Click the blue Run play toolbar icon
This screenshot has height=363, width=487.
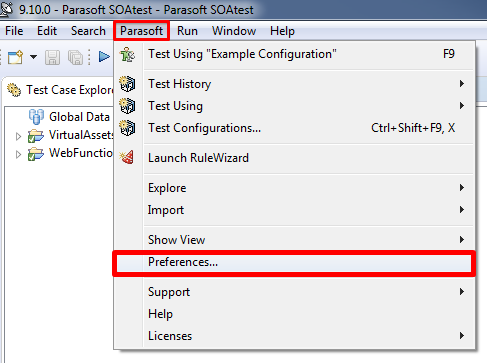tap(104, 57)
